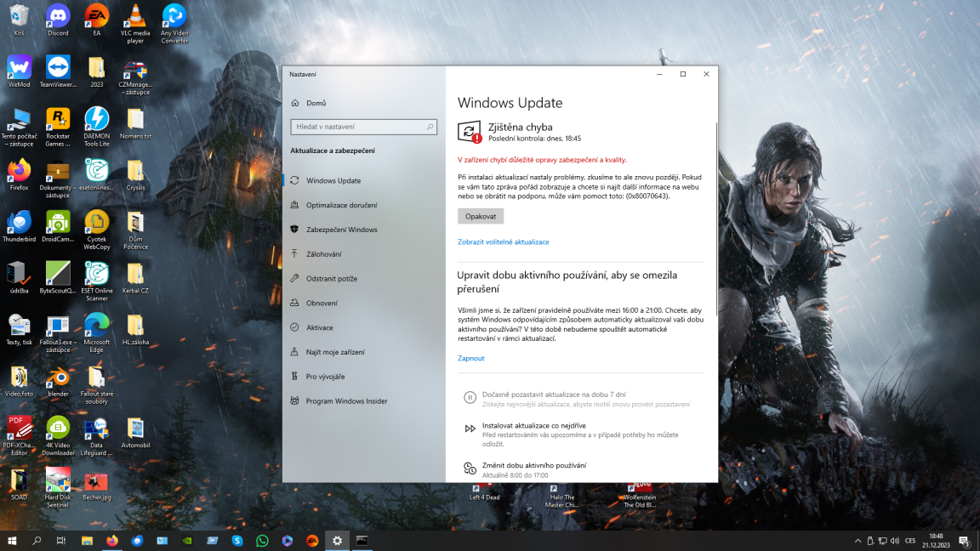Screen dimensions: 980x551
Task: Click the Zálohování backup icon
Action: pos(295,254)
